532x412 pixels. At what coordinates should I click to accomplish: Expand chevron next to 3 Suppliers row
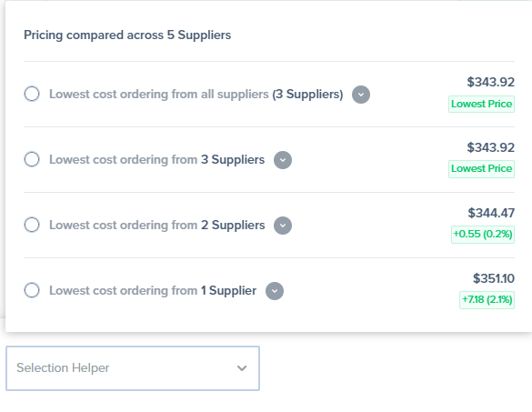click(x=283, y=160)
